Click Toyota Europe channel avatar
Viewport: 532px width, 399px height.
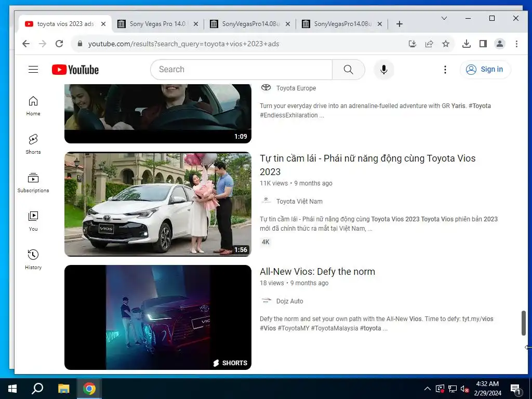coord(266,87)
